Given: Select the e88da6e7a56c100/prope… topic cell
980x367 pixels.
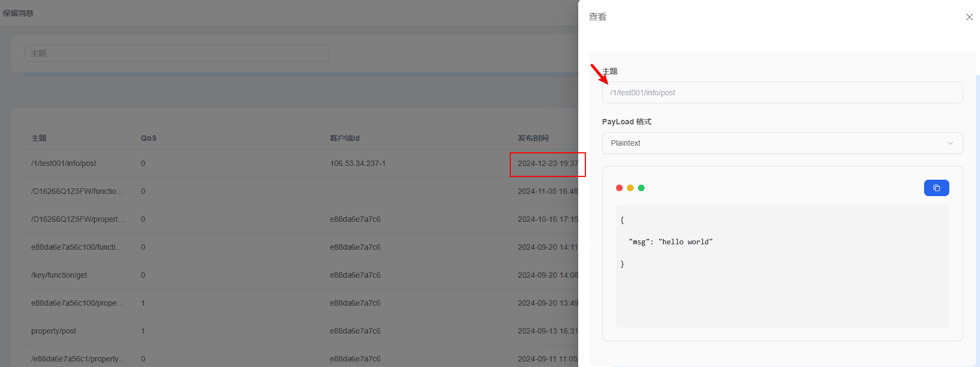Looking at the screenshot, I should pyautogui.click(x=77, y=303).
